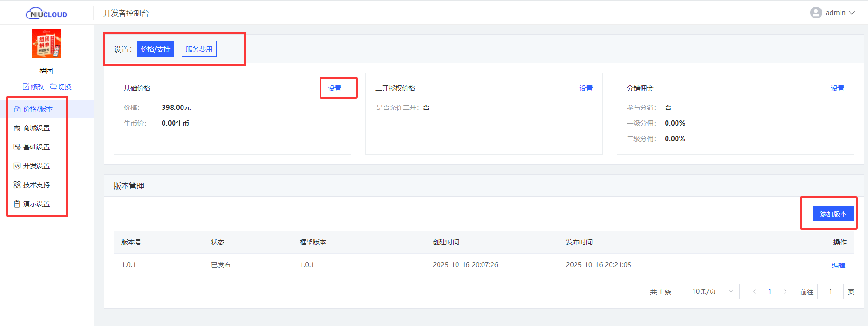
Task: Switch to the 服务费用 tab
Action: 199,49
